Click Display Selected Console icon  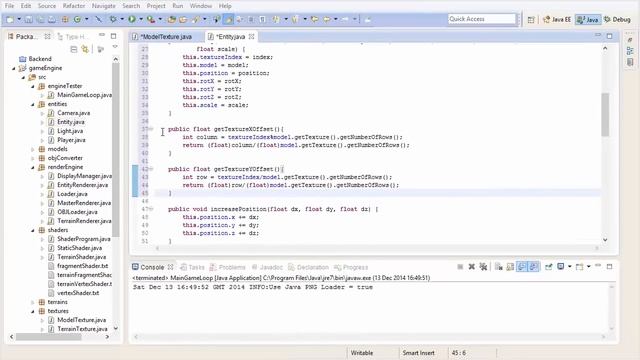(561, 267)
